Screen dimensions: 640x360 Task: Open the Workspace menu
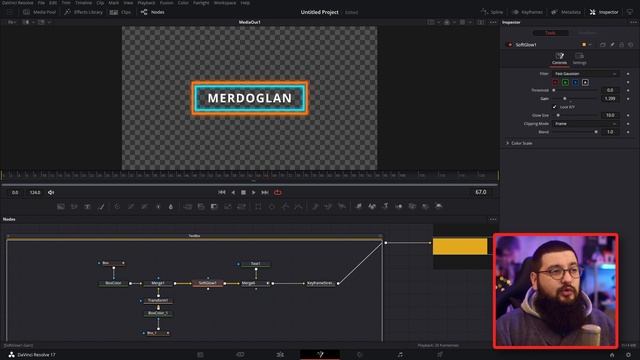225,2
